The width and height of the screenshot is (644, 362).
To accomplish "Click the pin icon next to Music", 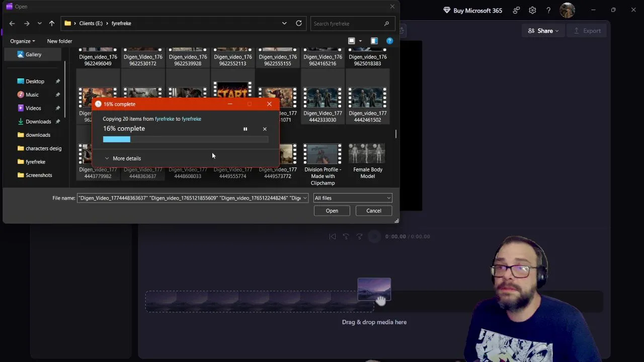I will point(57,95).
